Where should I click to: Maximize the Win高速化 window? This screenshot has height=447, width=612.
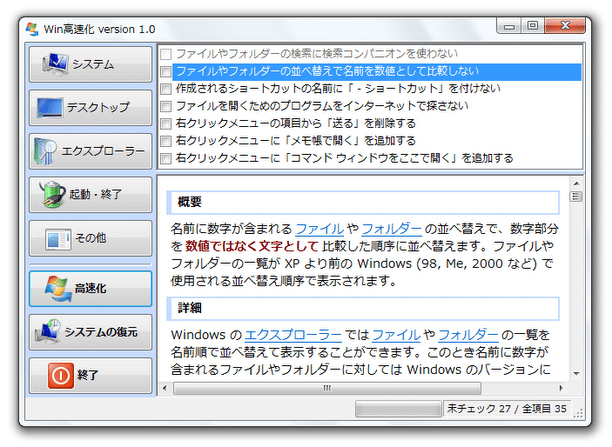(532, 26)
